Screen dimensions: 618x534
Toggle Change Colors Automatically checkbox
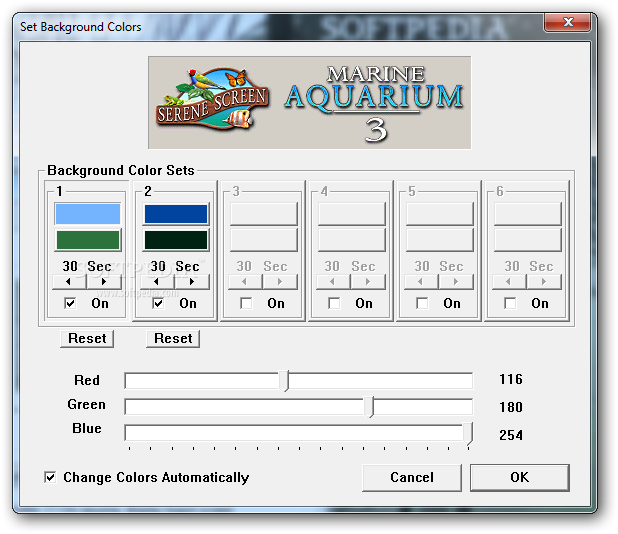50,477
